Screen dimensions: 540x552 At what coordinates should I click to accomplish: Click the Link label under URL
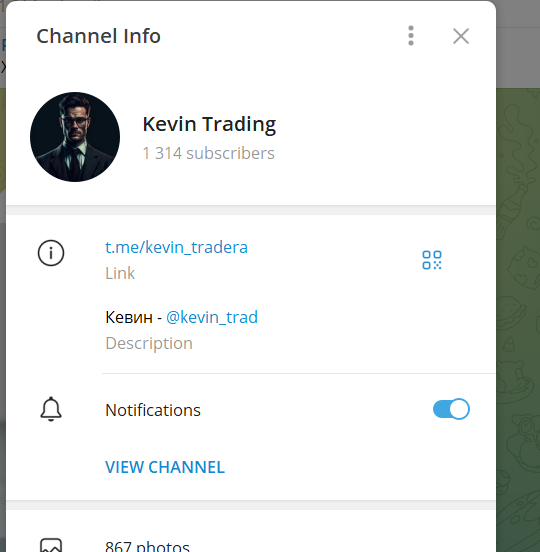pyautogui.click(x=120, y=273)
